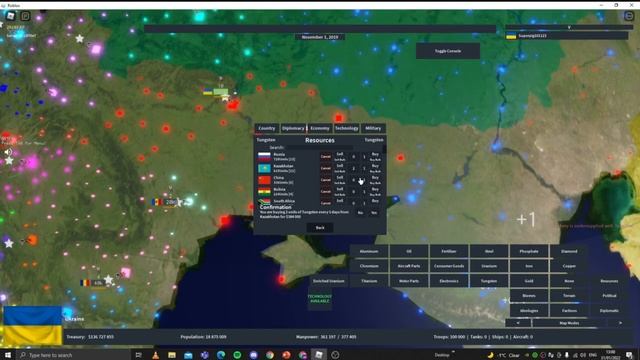Select the Aluminum resource button
Image resolution: width=640 pixels, height=360 pixels.
[x=369, y=251]
